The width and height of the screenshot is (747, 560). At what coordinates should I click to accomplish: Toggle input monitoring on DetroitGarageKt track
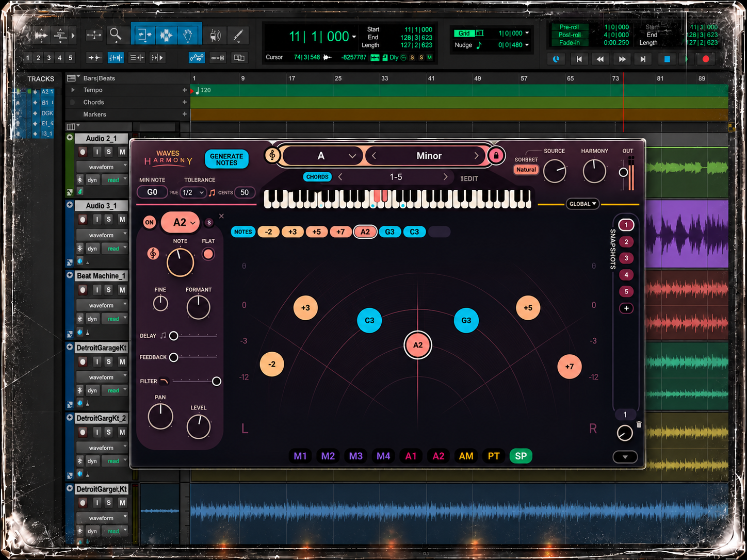[x=96, y=361]
